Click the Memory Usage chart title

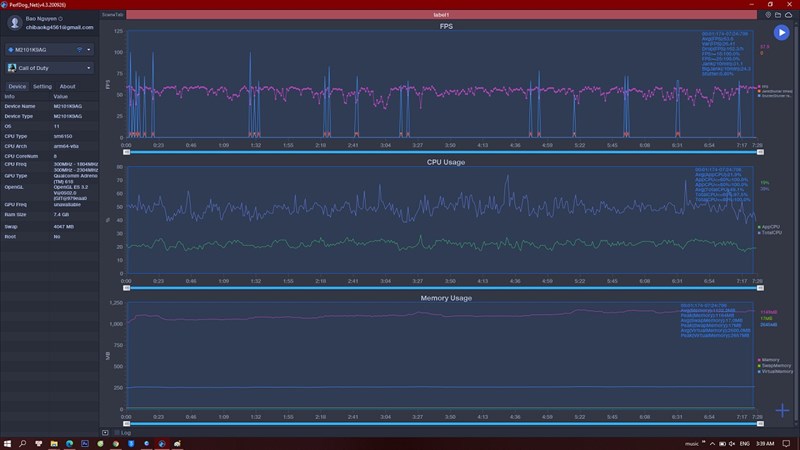click(x=446, y=297)
